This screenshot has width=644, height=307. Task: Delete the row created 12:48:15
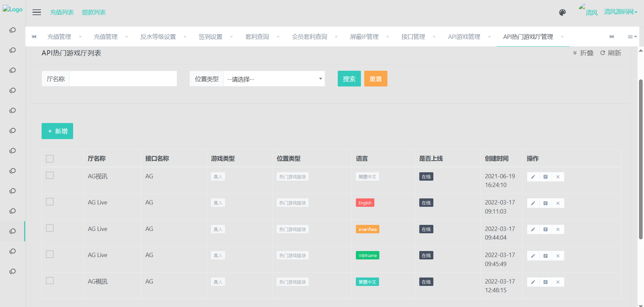pyautogui.click(x=558, y=282)
